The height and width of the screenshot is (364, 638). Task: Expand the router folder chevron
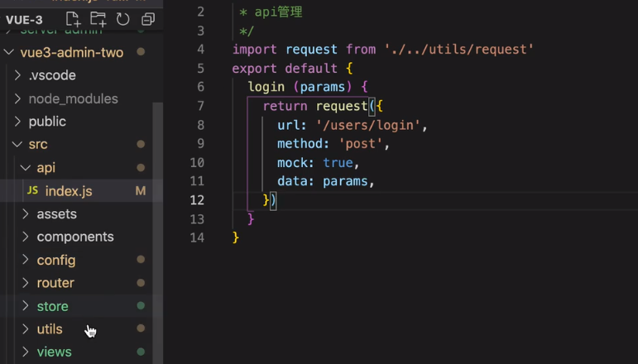coord(26,282)
